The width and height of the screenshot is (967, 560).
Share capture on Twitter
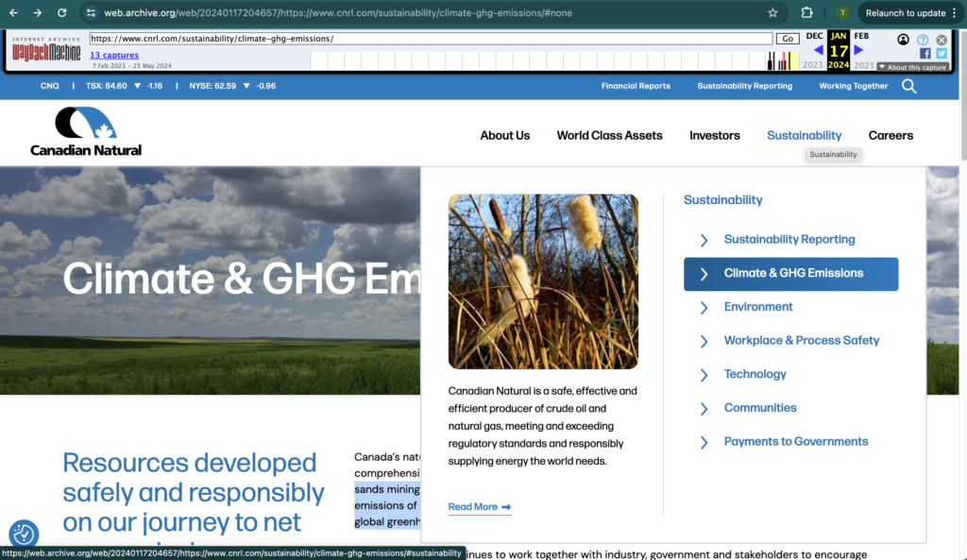(x=942, y=54)
